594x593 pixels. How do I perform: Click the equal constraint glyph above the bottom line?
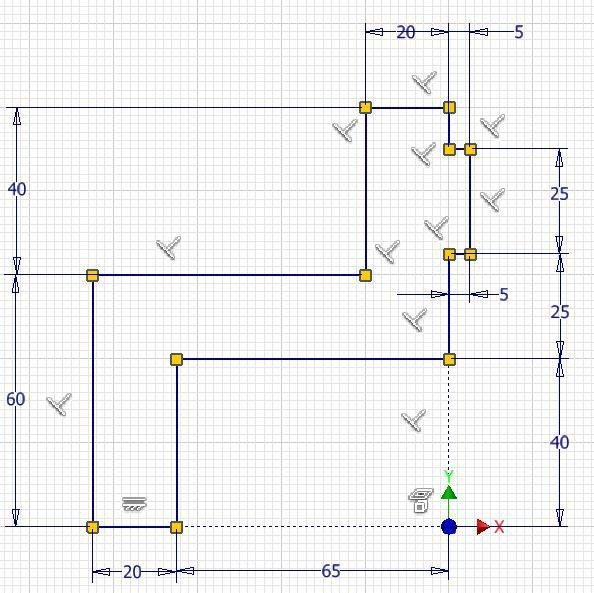(134, 504)
